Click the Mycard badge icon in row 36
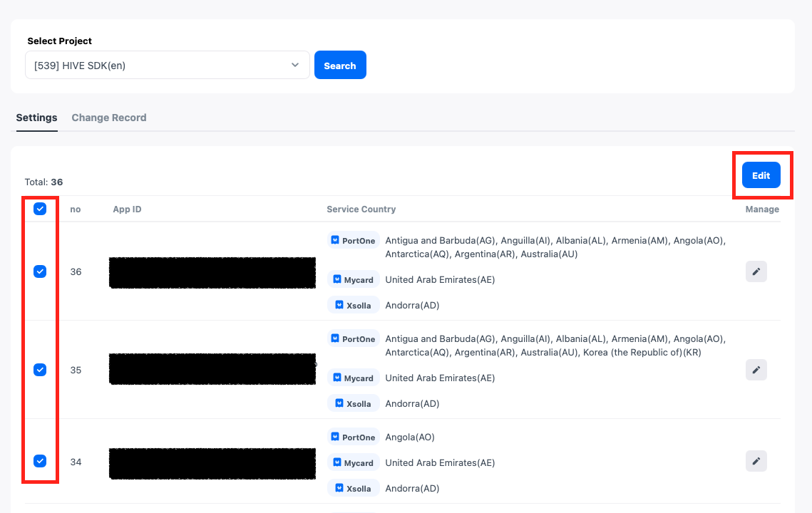This screenshot has width=812, height=513. coord(337,280)
